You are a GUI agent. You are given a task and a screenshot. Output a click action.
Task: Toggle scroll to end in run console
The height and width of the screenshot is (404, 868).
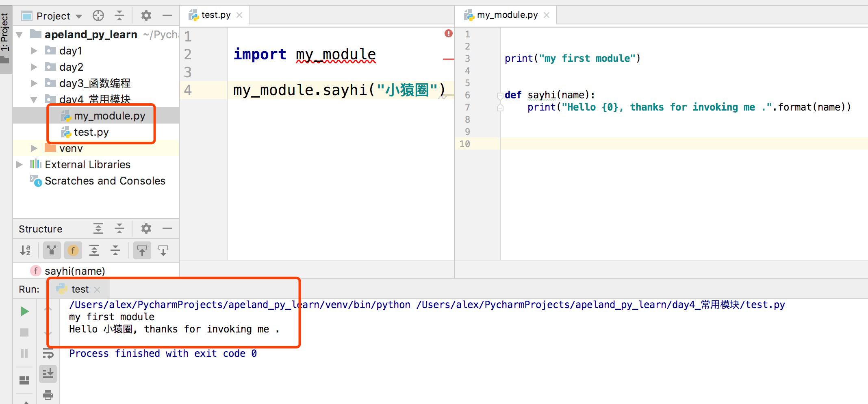tap(48, 374)
